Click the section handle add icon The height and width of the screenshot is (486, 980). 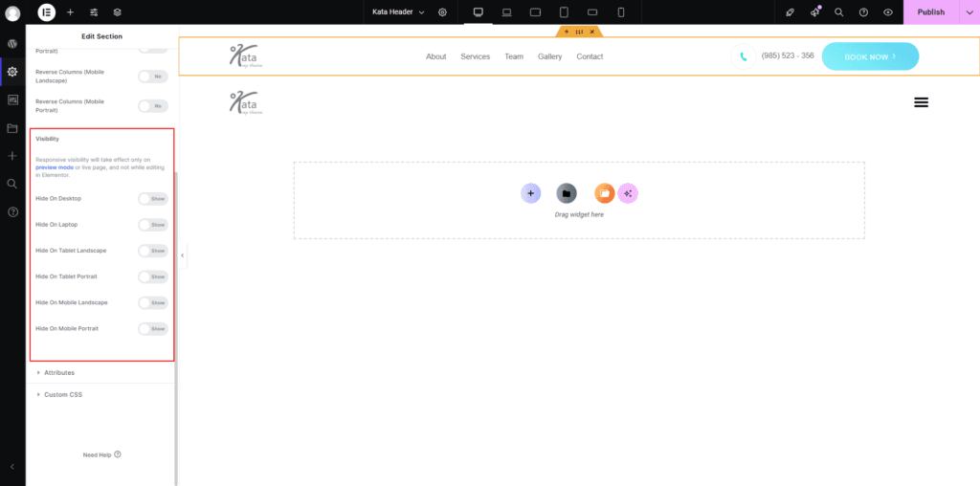coord(567,32)
